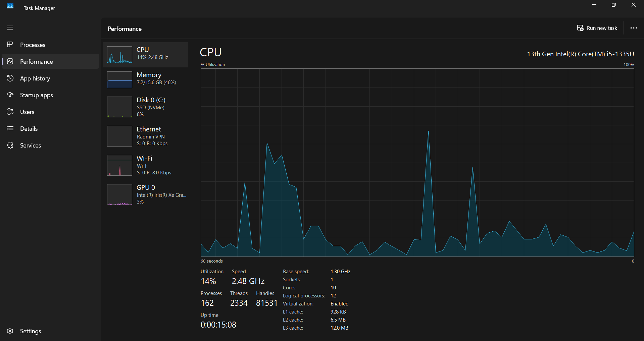Viewport: 644px width, 341px height.
Task: Select the GPU 0 Intel Iris entry
Action: [145, 194]
